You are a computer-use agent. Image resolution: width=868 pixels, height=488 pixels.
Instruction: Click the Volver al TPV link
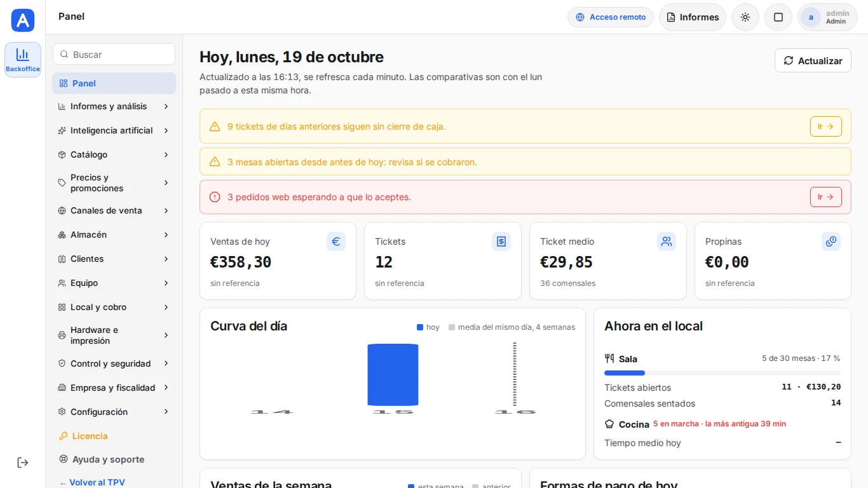click(x=92, y=482)
